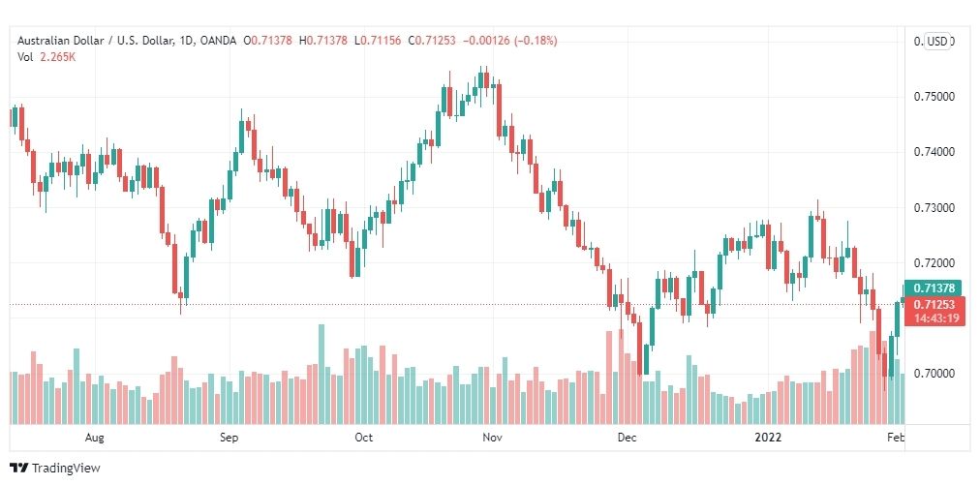
Task: Select the Feb label on time axis
Action: coord(896,438)
